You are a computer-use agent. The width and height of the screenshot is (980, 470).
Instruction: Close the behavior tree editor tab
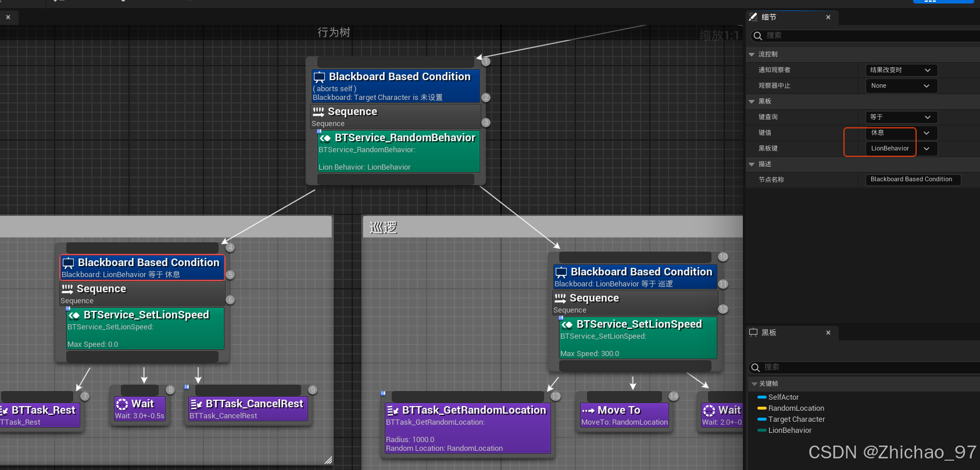[x=8, y=17]
